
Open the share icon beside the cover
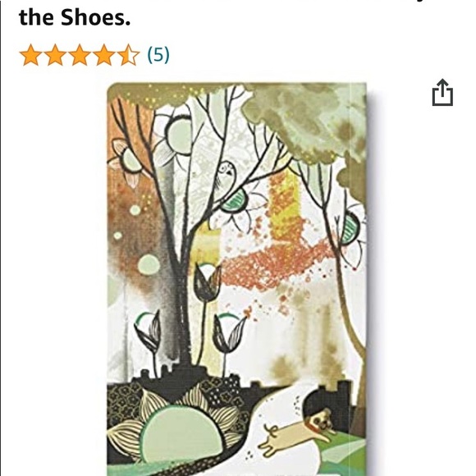[x=442, y=93]
